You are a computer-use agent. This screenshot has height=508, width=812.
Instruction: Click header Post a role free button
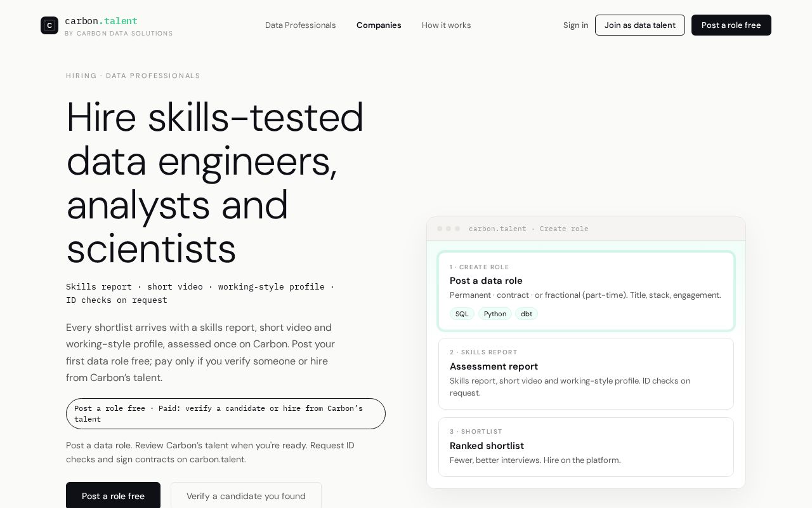point(731,25)
